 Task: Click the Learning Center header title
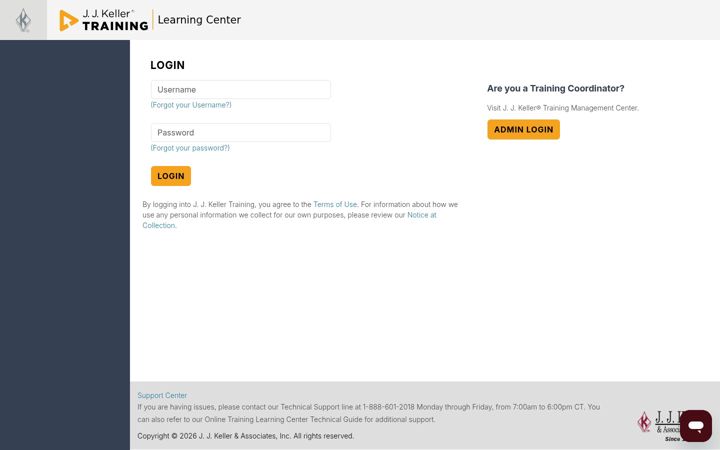(x=199, y=20)
